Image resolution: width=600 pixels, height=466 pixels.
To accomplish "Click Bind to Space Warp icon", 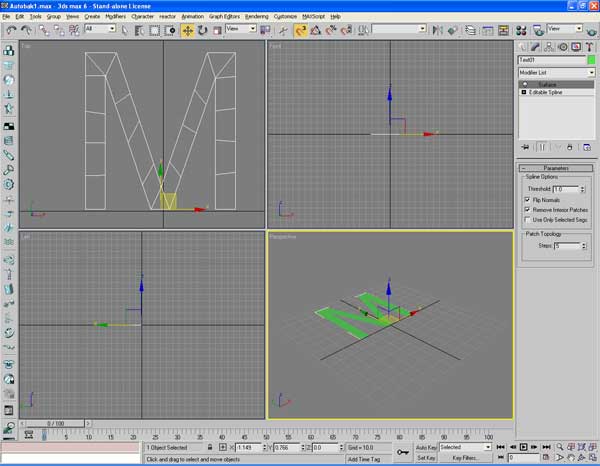I will click(x=74, y=30).
